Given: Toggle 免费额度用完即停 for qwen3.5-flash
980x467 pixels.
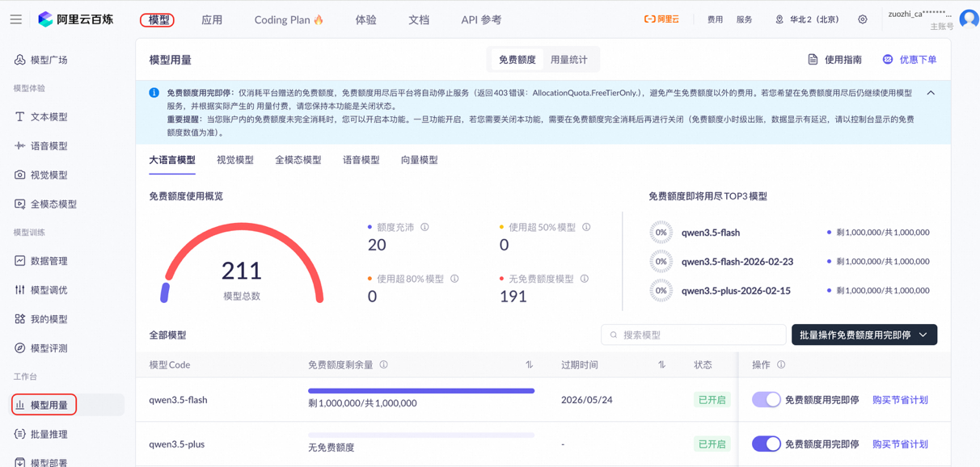Looking at the screenshot, I should point(766,400).
